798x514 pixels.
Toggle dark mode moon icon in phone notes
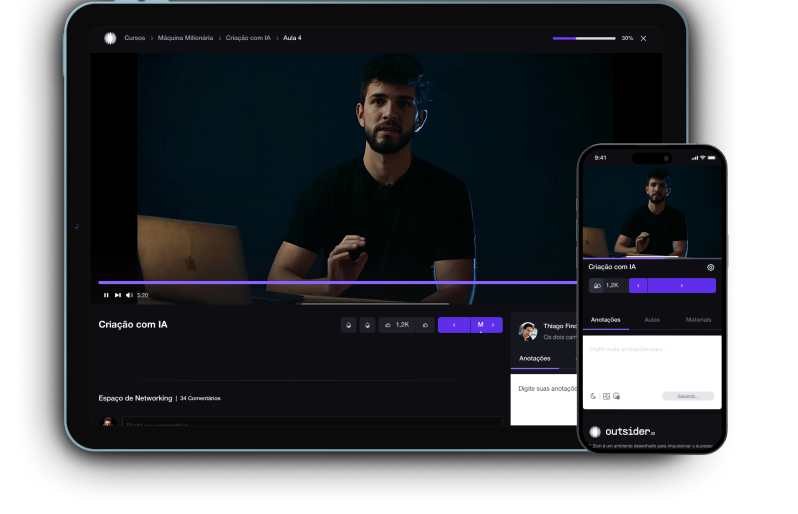594,396
